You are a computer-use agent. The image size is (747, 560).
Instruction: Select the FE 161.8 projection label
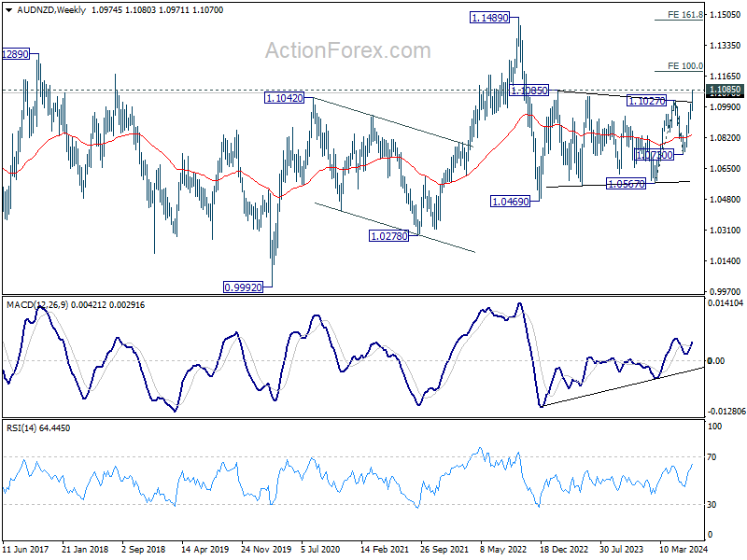click(684, 15)
